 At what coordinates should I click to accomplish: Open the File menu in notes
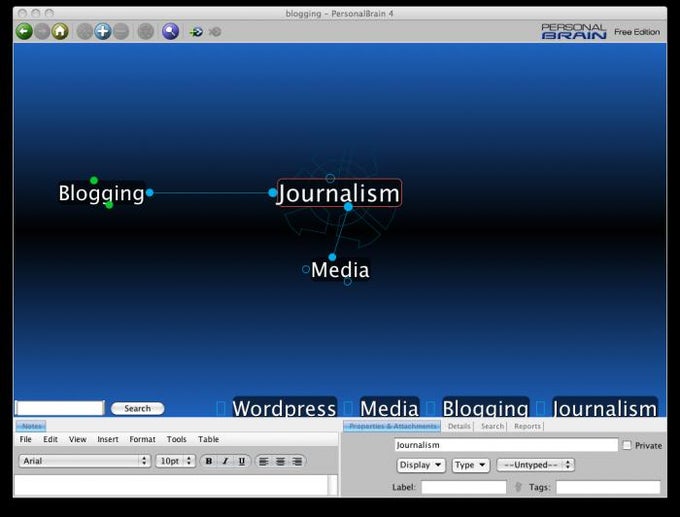pyautogui.click(x=26, y=439)
